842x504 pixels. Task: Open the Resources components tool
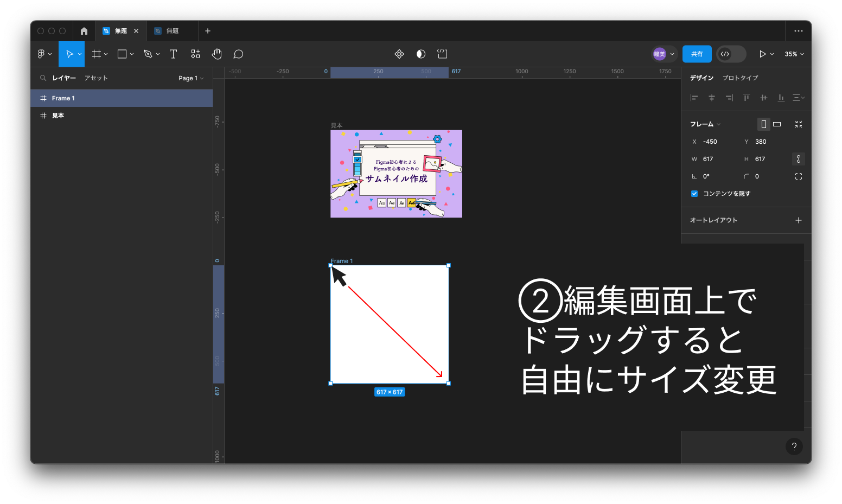pos(195,54)
